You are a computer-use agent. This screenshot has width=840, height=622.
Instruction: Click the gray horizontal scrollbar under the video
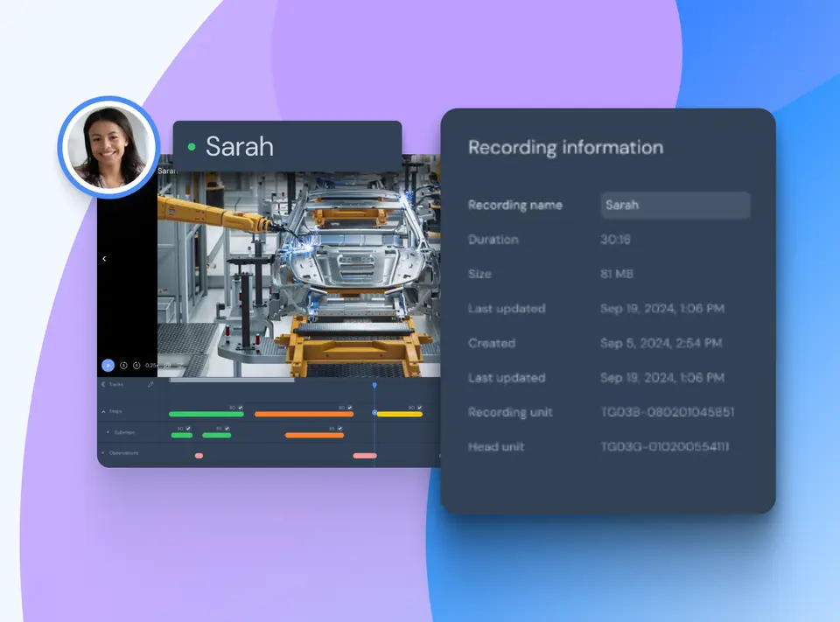232,380
